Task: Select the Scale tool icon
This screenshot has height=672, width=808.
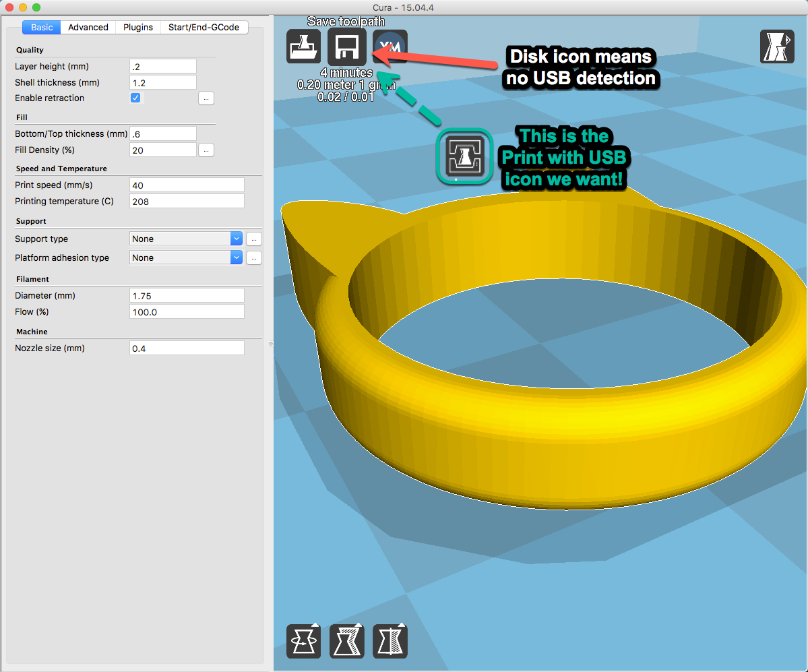Action: coord(346,641)
